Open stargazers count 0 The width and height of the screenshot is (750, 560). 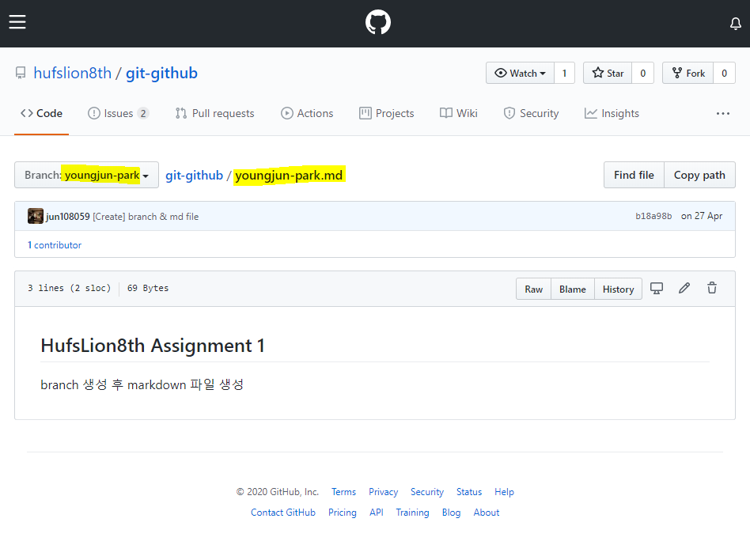point(643,74)
